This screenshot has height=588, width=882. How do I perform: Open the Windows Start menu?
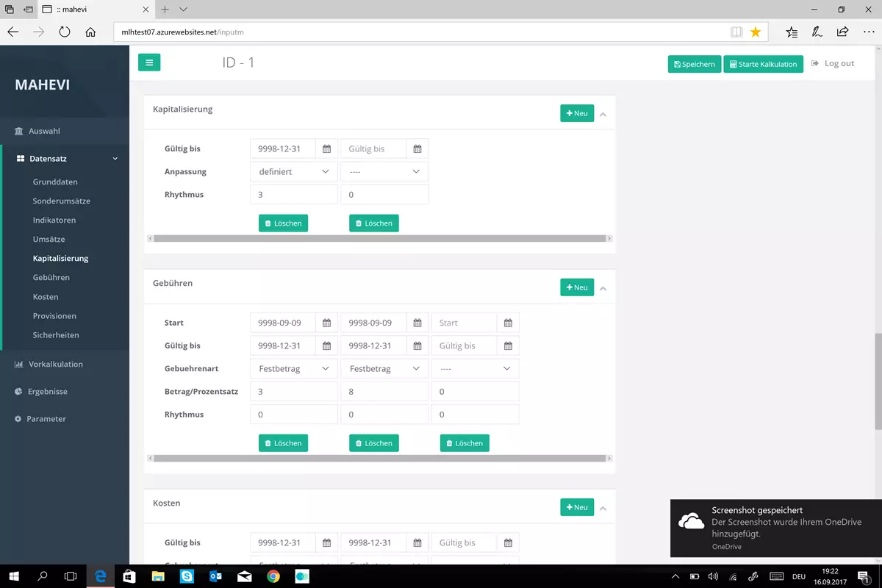[14, 576]
